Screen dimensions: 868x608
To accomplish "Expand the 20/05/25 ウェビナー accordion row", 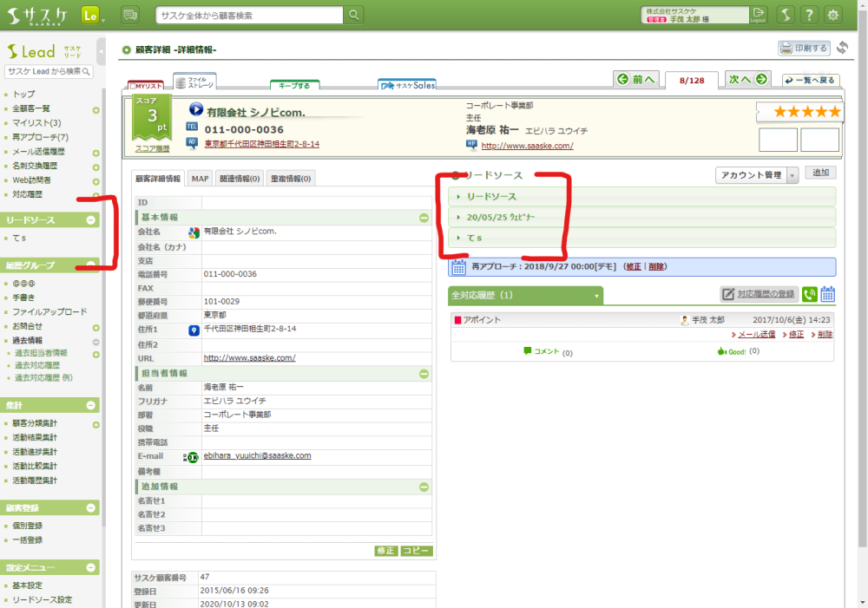I will pyautogui.click(x=642, y=218).
